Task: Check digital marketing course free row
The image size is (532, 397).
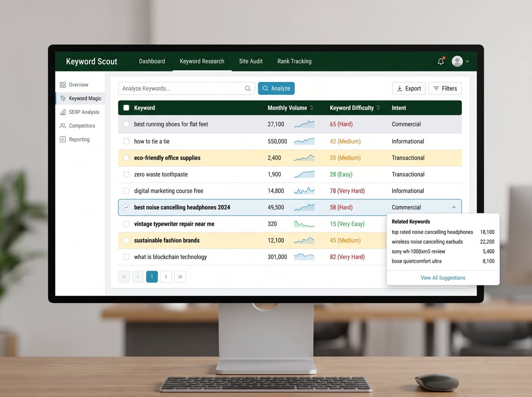Action: click(x=126, y=191)
